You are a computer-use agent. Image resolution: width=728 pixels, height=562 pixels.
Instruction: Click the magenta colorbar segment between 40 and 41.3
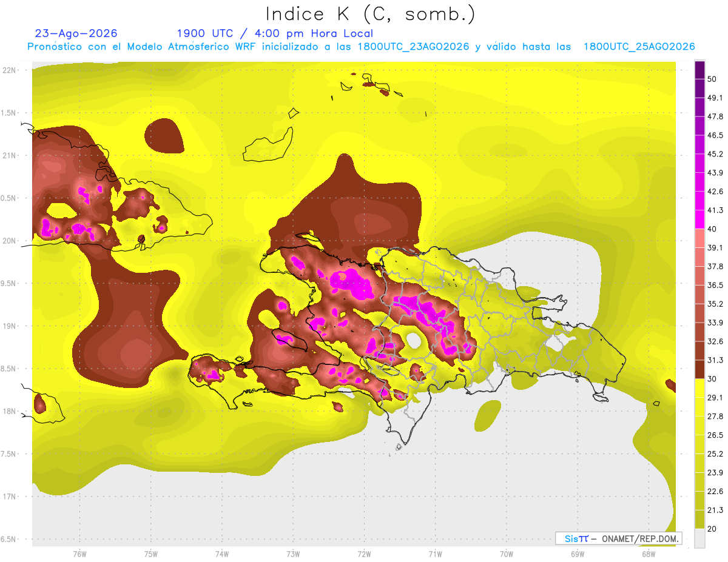699,219
